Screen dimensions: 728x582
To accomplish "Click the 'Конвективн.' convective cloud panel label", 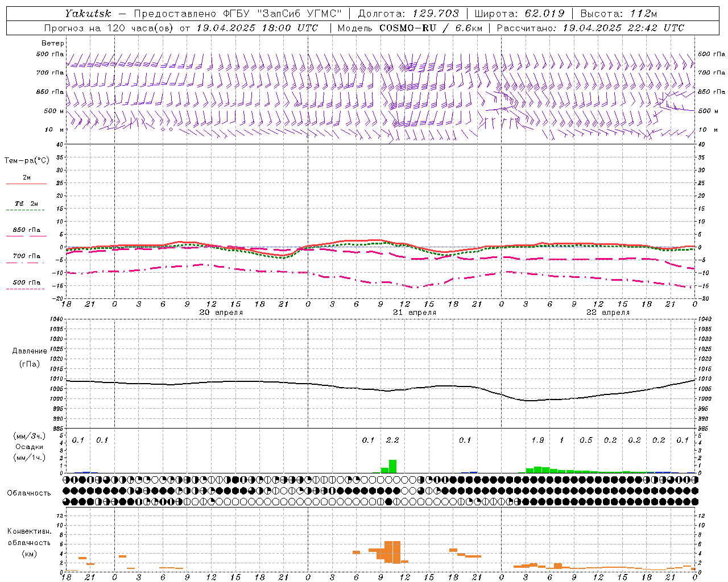I will pos(30,531).
